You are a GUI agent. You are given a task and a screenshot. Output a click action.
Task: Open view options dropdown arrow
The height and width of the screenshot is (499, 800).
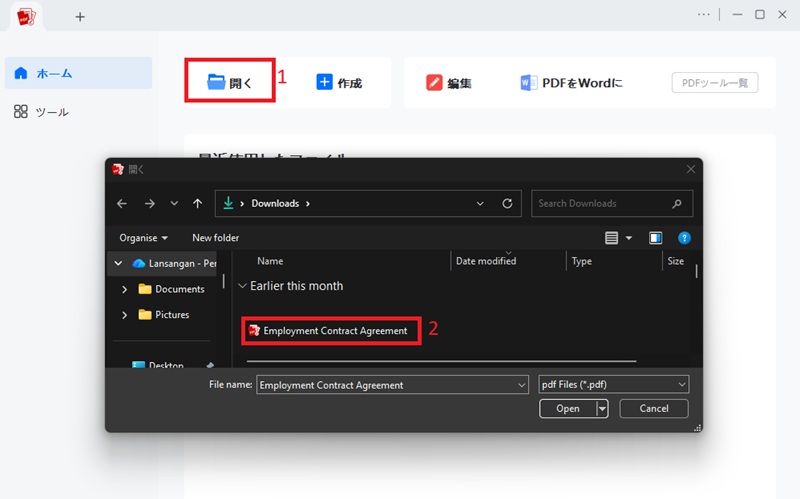tap(629, 238)
